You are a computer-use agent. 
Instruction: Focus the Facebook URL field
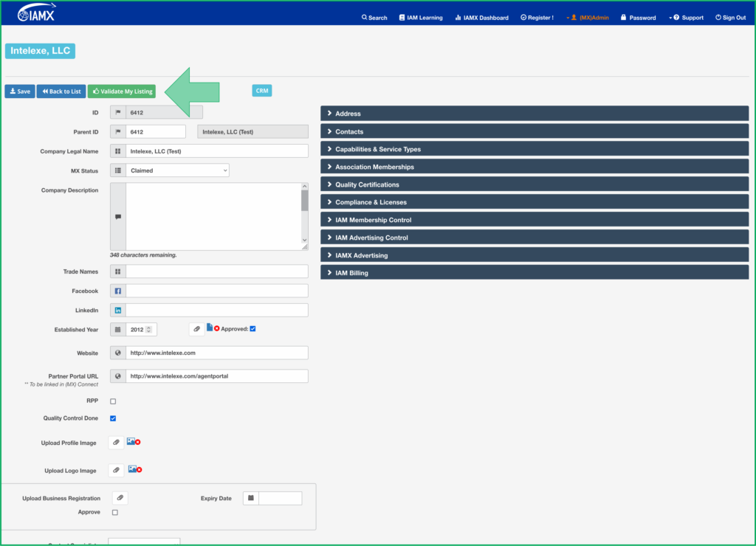point(217,291)
